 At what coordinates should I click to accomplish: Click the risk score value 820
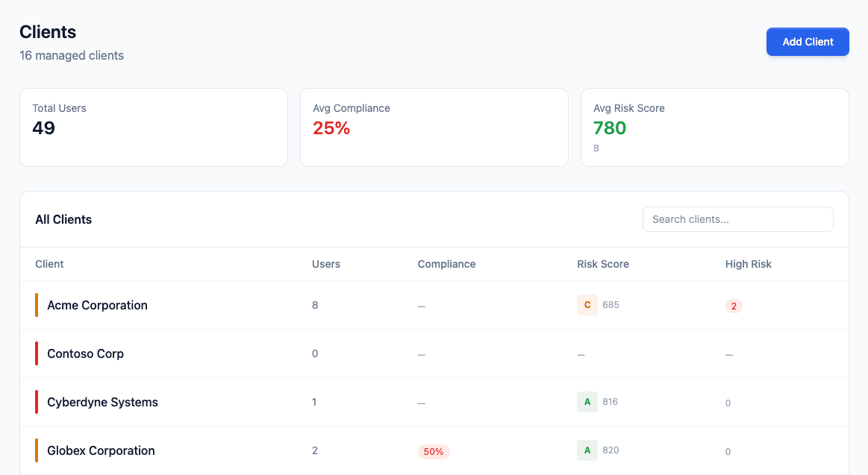[611, 450]
